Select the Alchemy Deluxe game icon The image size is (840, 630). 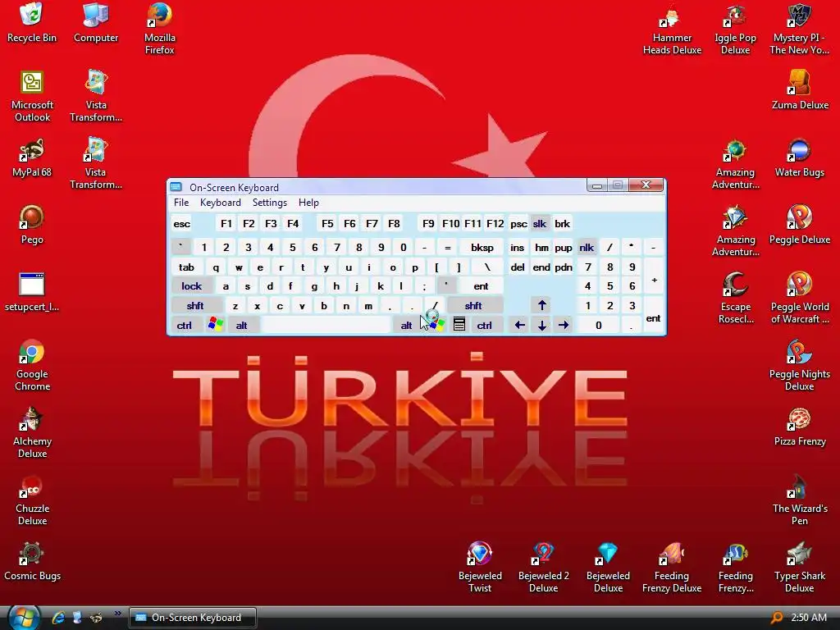pyautogui.click(x=32, y=433)
